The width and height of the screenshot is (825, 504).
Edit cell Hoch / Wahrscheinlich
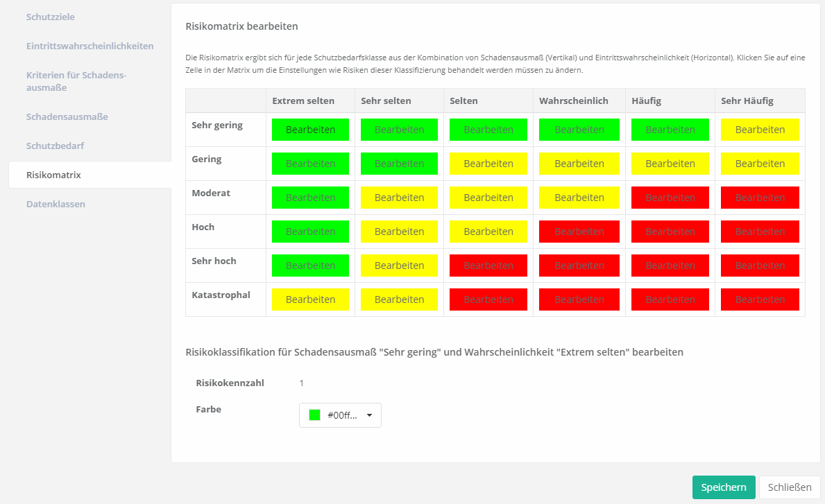coord(579,232)
